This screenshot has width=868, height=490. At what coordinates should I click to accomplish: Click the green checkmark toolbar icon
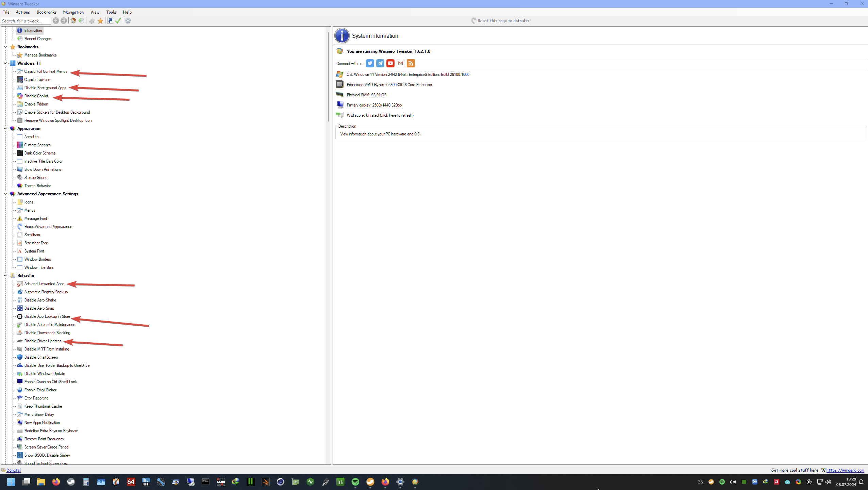coord(118,21)
